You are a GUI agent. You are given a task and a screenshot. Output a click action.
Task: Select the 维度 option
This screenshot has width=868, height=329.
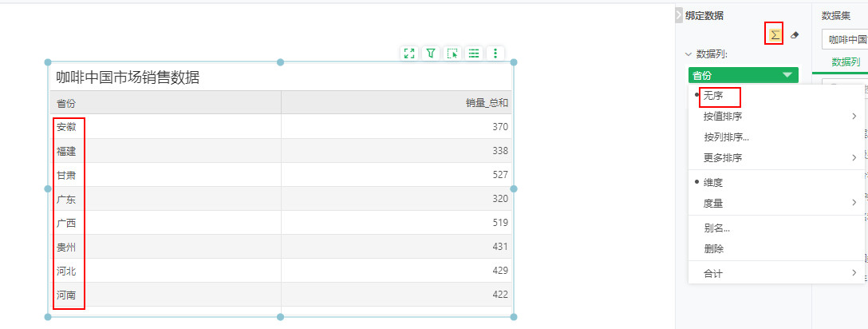(x=714, y=183)
